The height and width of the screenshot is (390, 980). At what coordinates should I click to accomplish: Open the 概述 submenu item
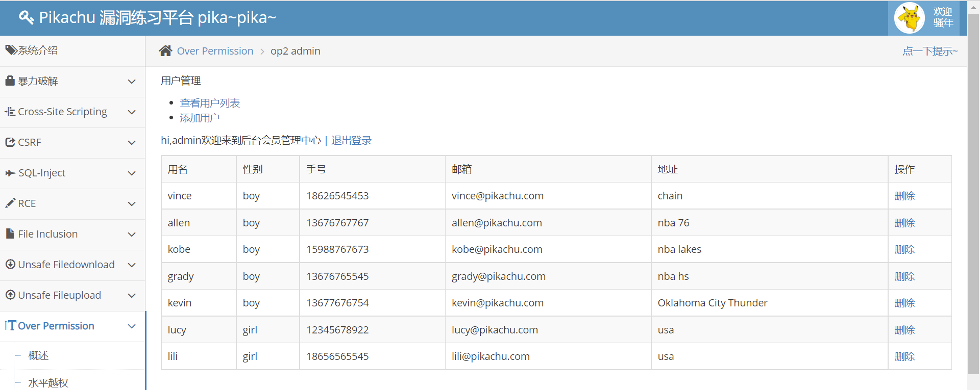[38, 355]
